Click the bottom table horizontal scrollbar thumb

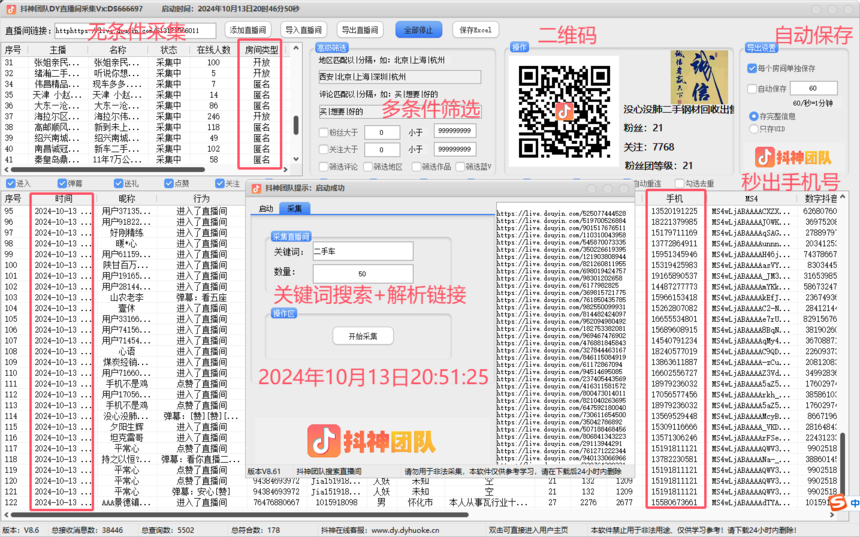240,515
